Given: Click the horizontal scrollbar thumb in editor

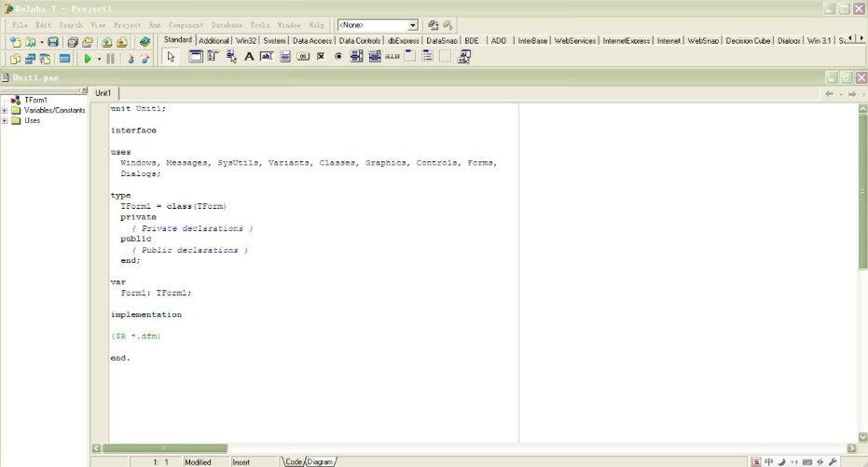Looking at the screenshot, I should 164,447.
